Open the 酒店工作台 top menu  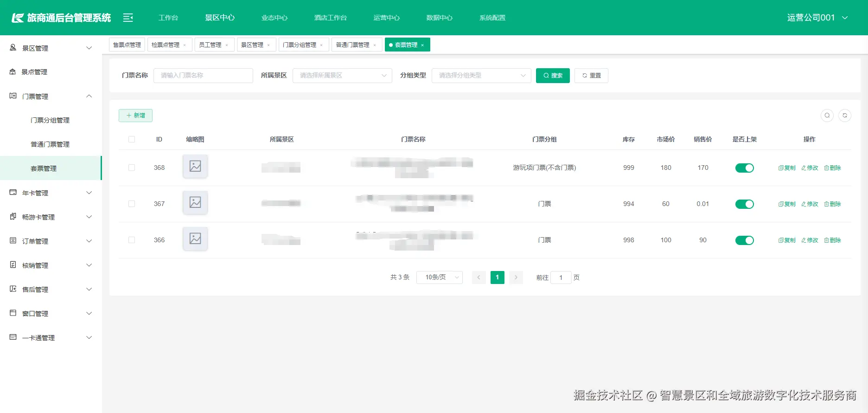pos(331,18)
